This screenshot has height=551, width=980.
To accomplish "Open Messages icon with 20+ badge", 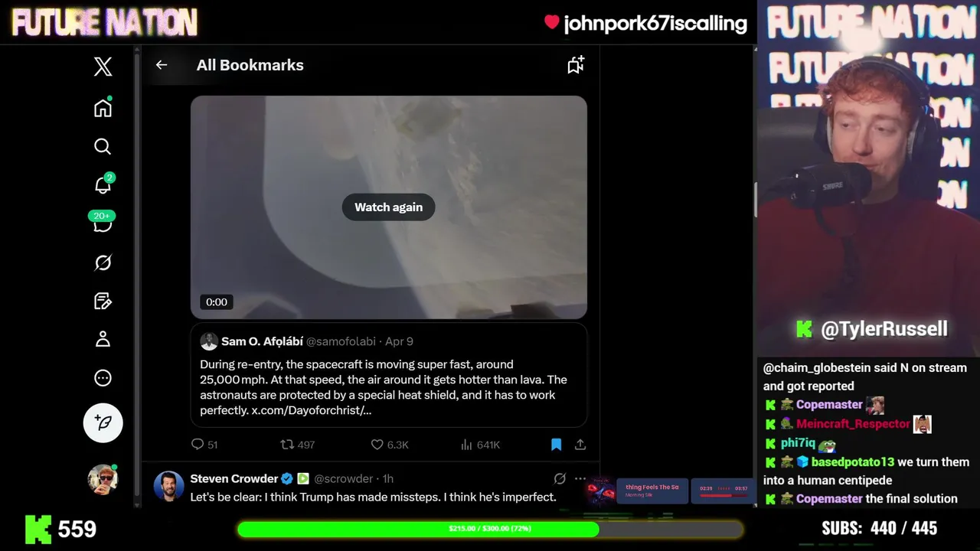I will tap(103, 223).
